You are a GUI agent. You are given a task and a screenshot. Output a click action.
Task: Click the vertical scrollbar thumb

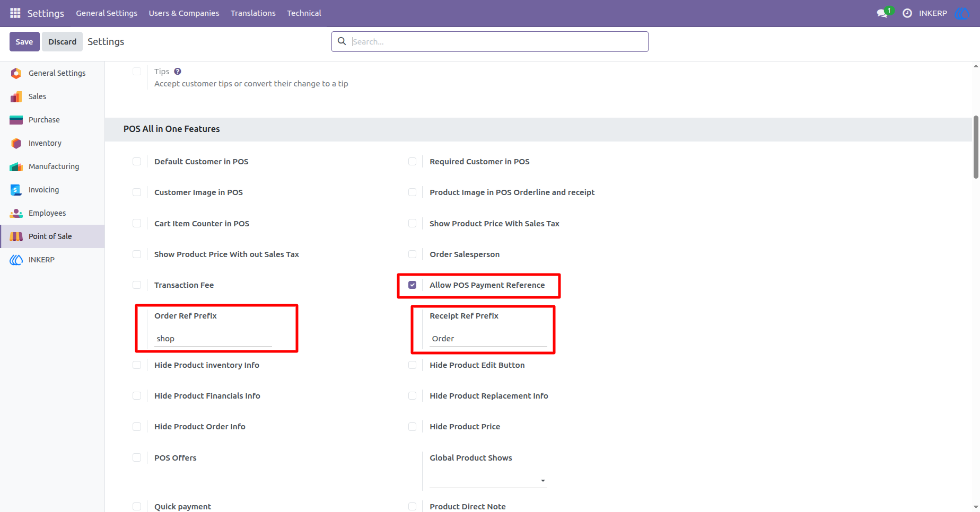(x=976, y=147)
